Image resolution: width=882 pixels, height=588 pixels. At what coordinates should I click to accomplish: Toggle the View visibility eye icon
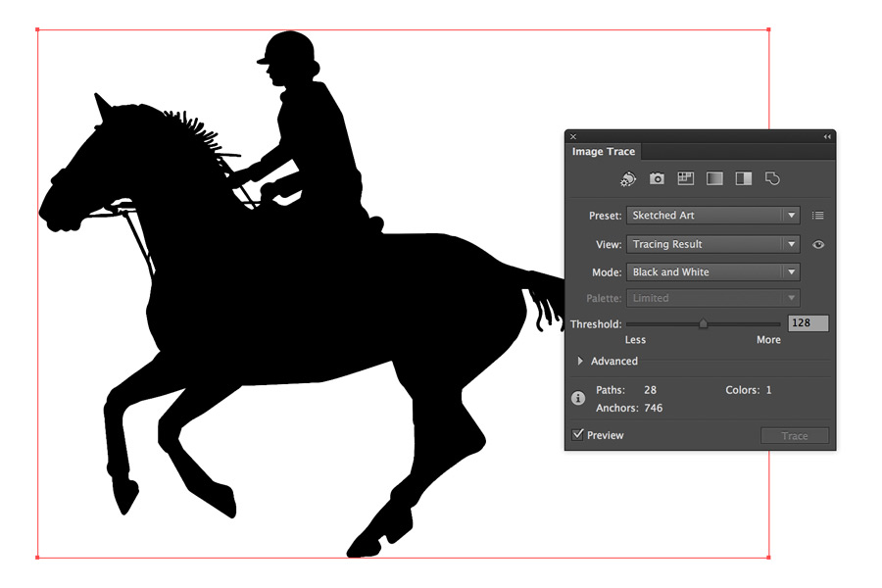[818, 244]
